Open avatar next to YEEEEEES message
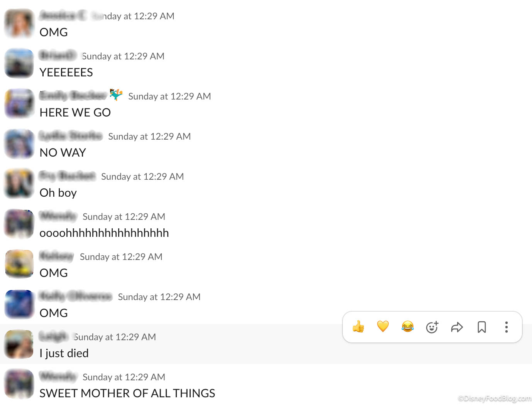The image size is (532, 405). (x=19, y=64)
